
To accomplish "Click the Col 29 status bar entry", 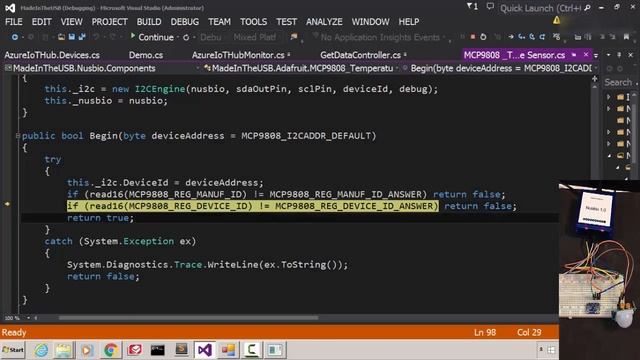I will tap(529, 332).
